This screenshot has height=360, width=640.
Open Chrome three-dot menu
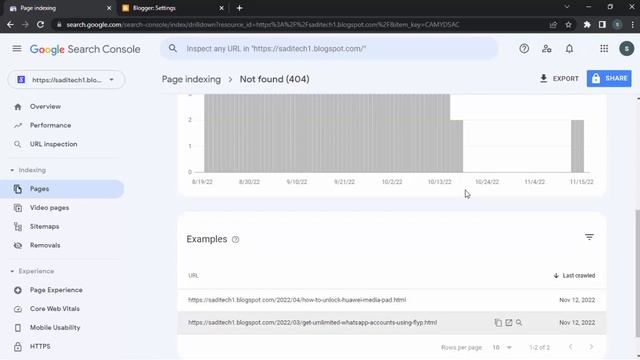[633, 25]
